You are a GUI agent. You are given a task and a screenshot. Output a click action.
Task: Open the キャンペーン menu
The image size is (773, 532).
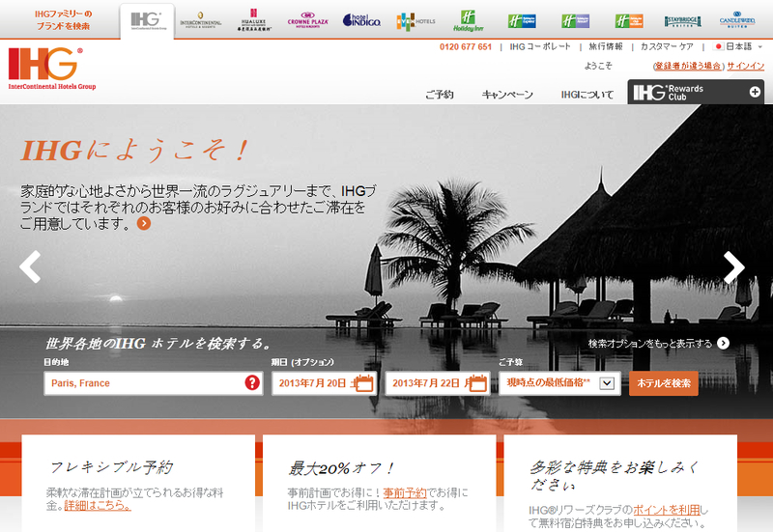point(507,94)
